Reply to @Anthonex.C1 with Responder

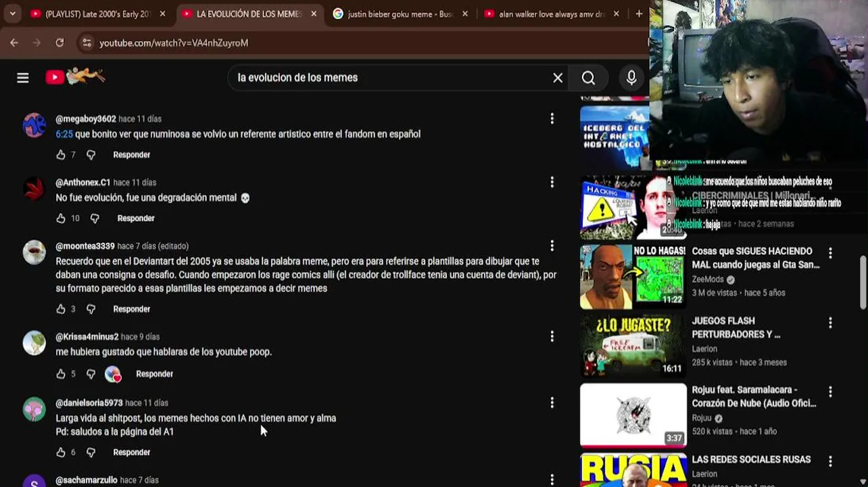pos(136,218)
